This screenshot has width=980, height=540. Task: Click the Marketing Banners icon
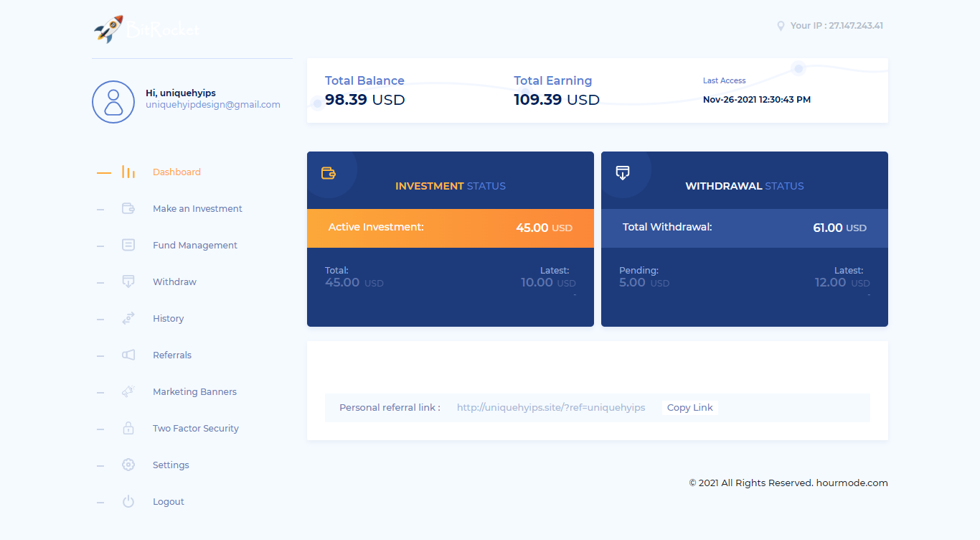click(x=128, y=392)
